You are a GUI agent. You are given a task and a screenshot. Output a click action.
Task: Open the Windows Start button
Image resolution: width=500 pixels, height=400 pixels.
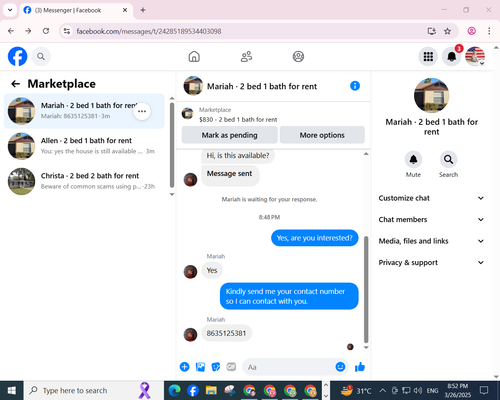point(12,390)
